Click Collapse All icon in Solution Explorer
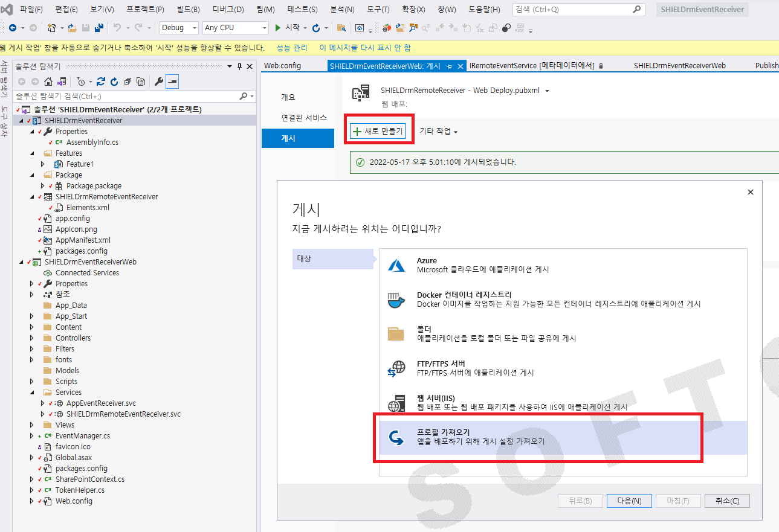 [128, 82]
